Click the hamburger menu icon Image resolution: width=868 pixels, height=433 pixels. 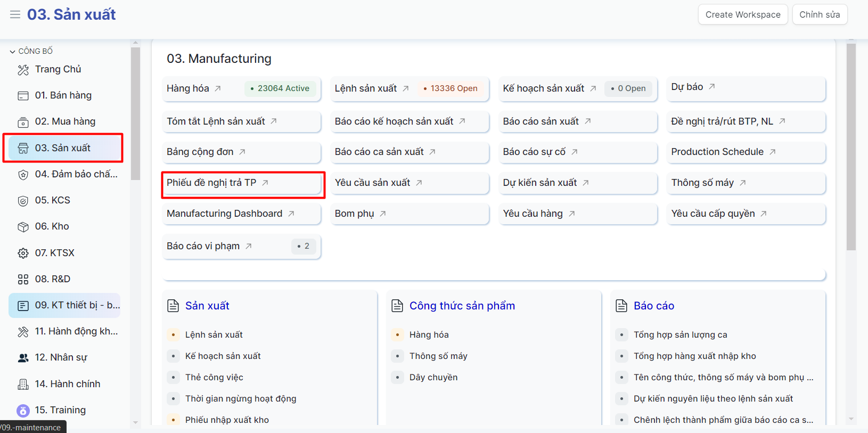coord(15,14)
